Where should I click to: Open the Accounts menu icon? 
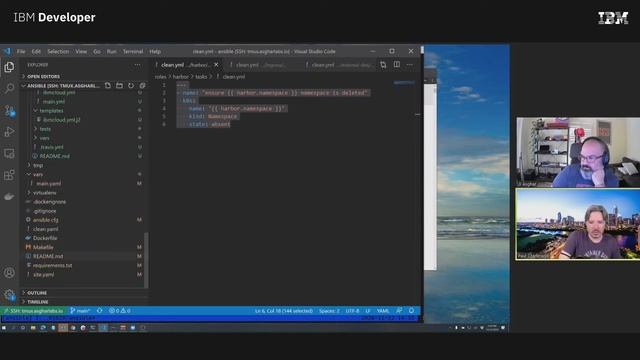(x=9, y=273)
